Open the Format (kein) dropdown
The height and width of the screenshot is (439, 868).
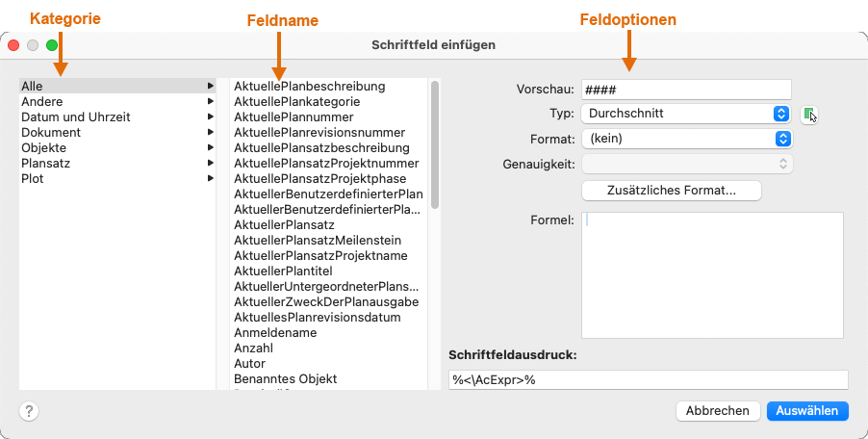686,139
